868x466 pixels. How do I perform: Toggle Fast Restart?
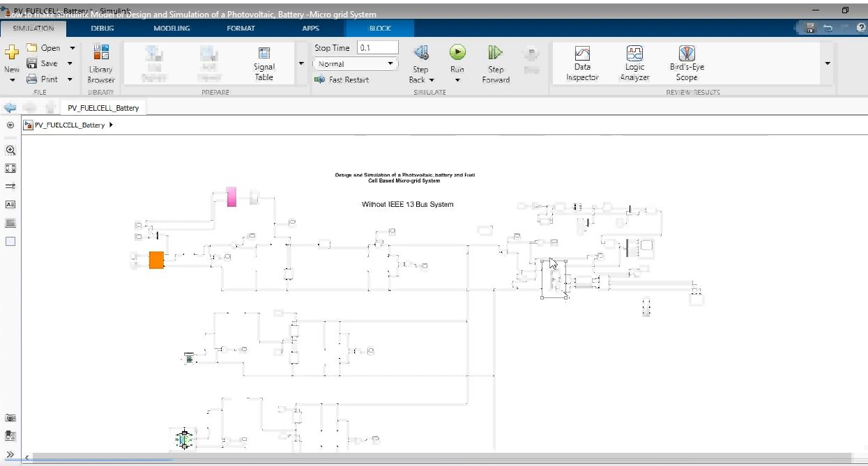click(x=342, y=79)
